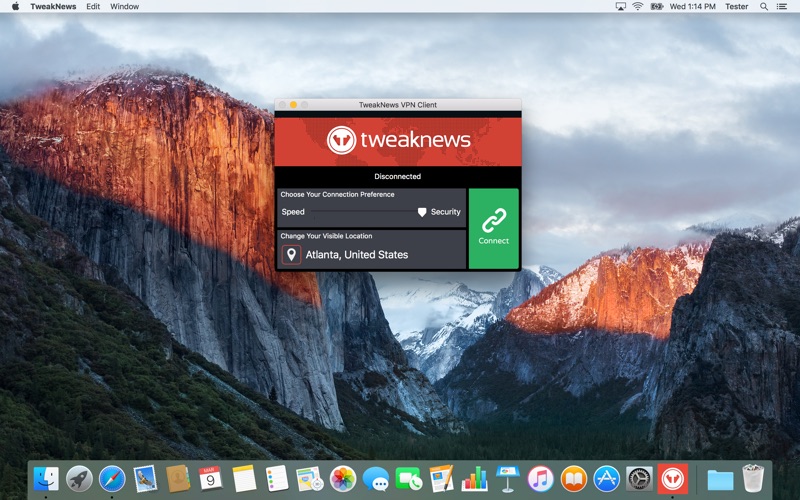The height and width of the screenshot is (500, 800).
Task: Open Spotlight search magnifier icon
Action: point(764,7)
